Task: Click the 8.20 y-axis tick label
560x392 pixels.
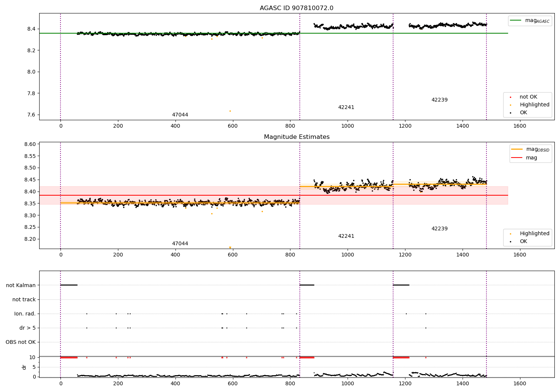Action: click(29, 239)
